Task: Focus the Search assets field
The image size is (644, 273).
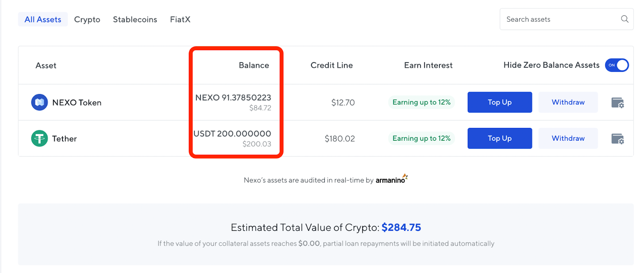Action: click(559, 19)
